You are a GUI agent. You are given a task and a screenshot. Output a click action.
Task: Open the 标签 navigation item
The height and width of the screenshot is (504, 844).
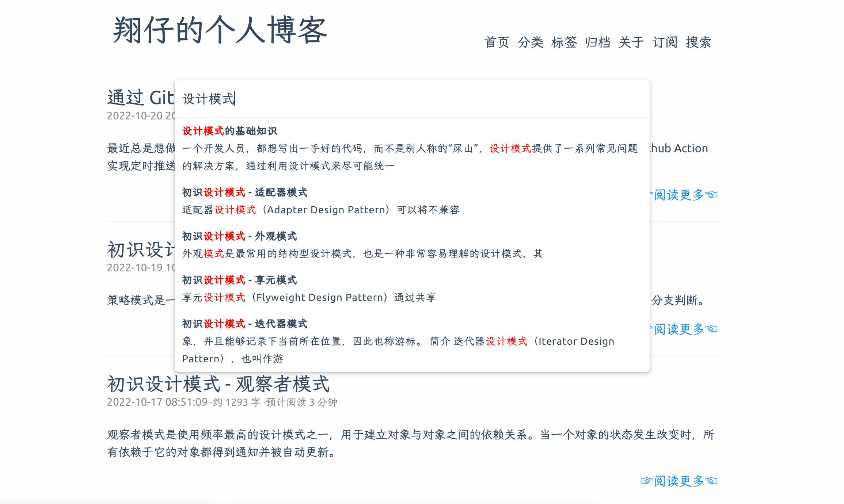[x=564, y=42]
